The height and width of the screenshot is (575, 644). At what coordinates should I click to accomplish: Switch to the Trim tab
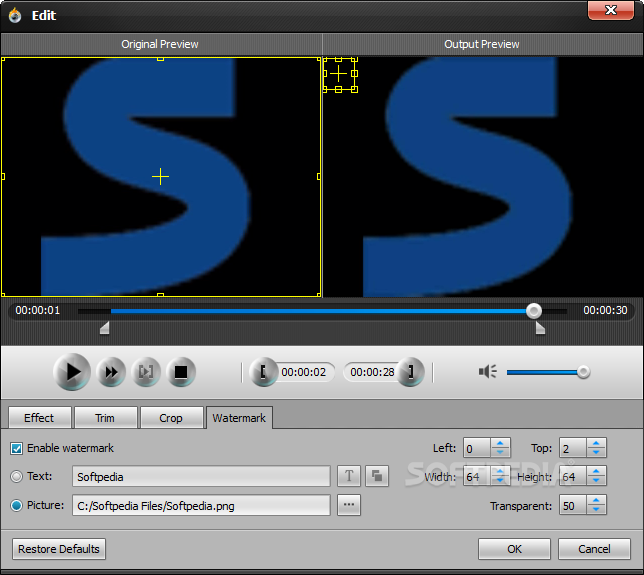point(105,418)
